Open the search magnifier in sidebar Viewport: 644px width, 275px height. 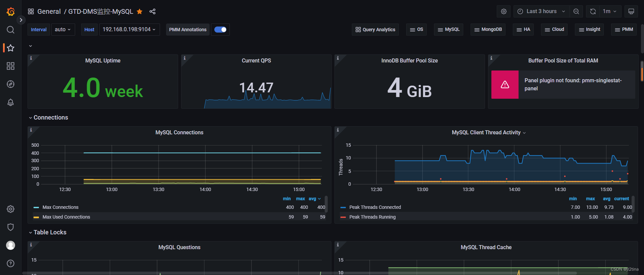coord(10,30)
